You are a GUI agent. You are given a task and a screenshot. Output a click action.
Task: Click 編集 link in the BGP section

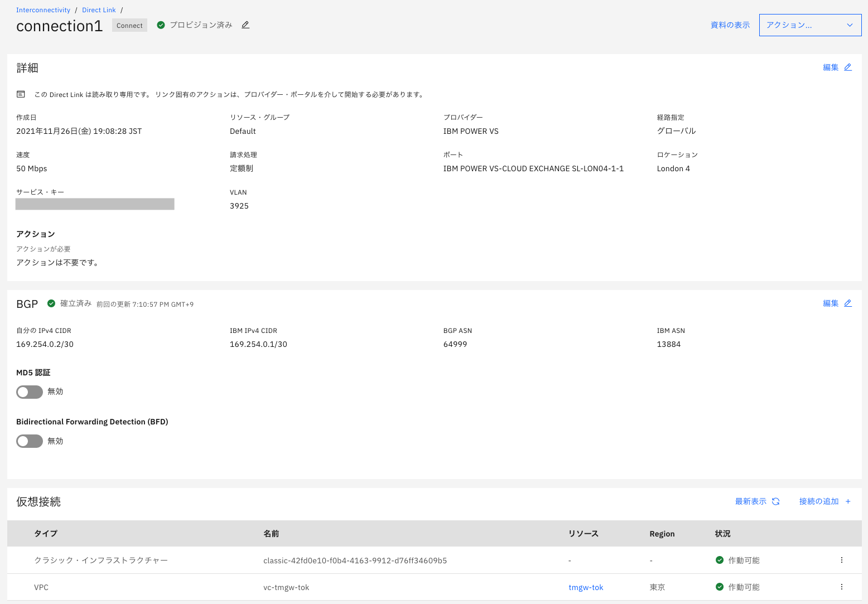point(831,303)
